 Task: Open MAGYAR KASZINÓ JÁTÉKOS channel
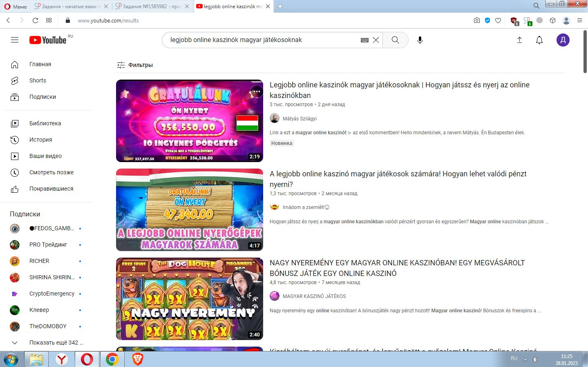coord(314,296)
